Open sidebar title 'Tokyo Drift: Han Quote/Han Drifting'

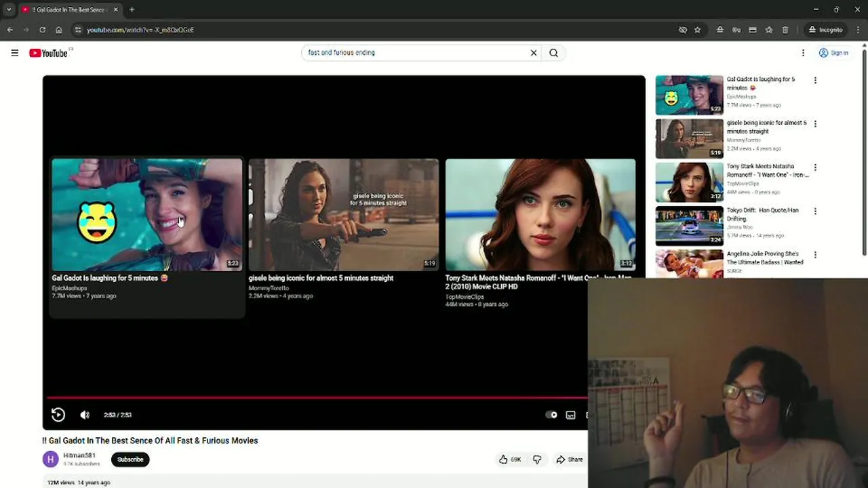(763, 214)
